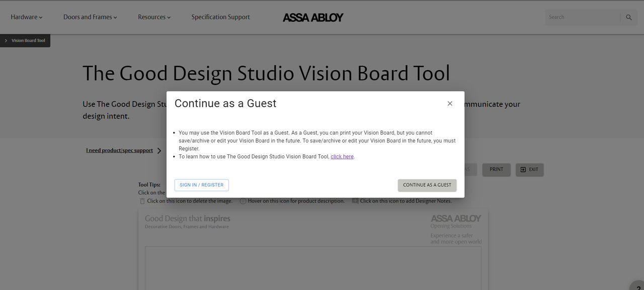Click the product description info icon

tap(243, 201)
